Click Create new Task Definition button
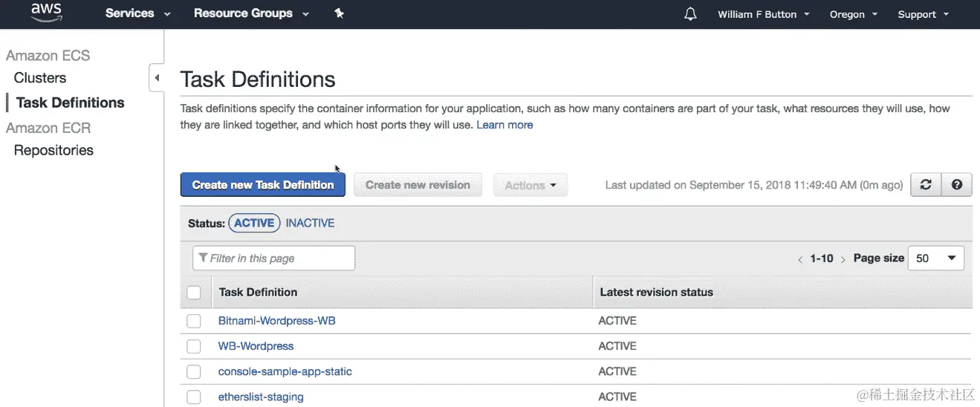This screenshot has width=980, height=407. [x=263, y=185]
